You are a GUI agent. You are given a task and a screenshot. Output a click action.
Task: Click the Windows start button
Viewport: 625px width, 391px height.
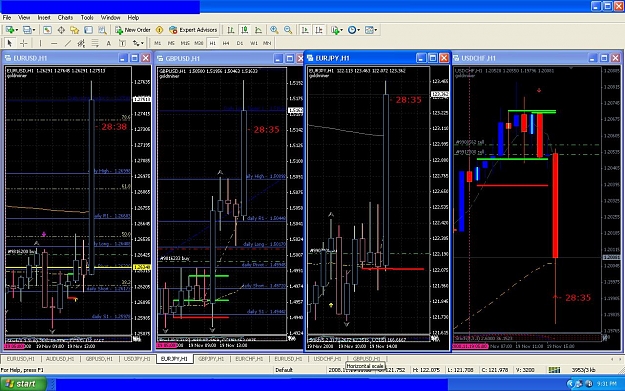(x=23, y=384)
